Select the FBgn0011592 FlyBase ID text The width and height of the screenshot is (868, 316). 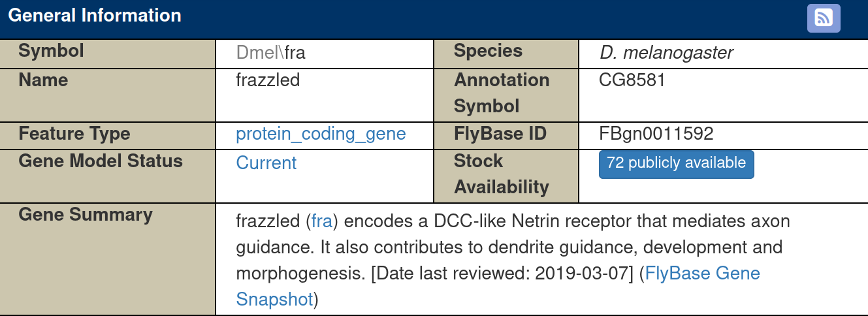pyautogui.click(x=656, y=134)
